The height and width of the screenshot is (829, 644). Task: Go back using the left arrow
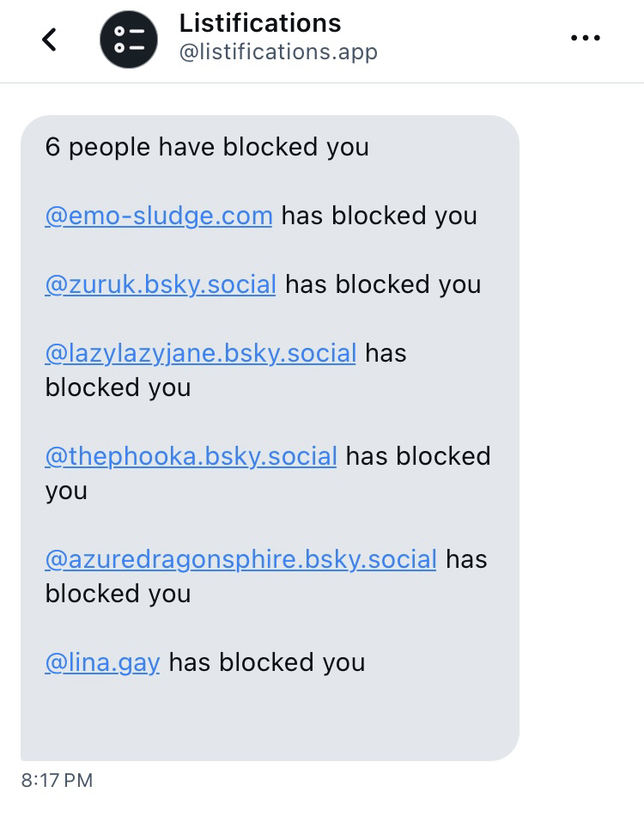(x=50, y=40)
